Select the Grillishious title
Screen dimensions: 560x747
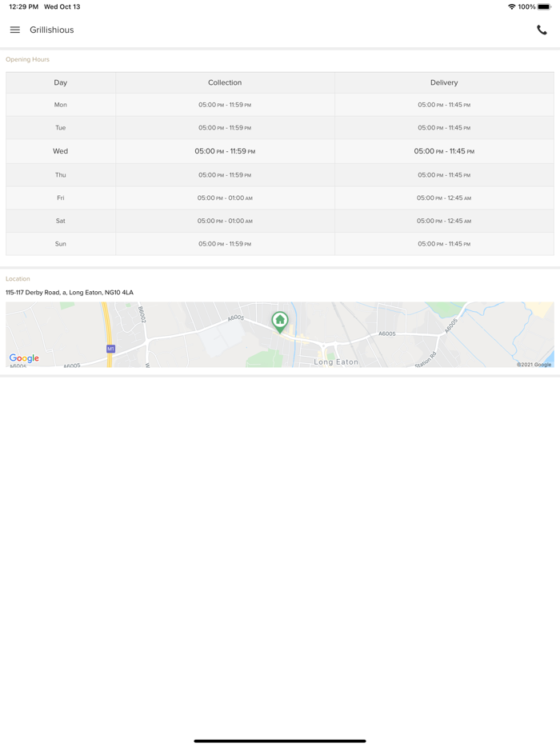[52, 30]
